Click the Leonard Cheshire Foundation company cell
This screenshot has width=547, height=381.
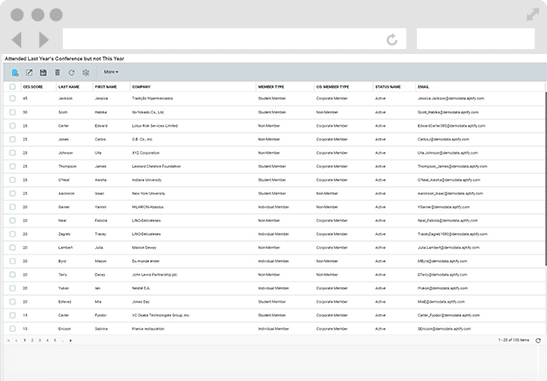pos(156,166)
